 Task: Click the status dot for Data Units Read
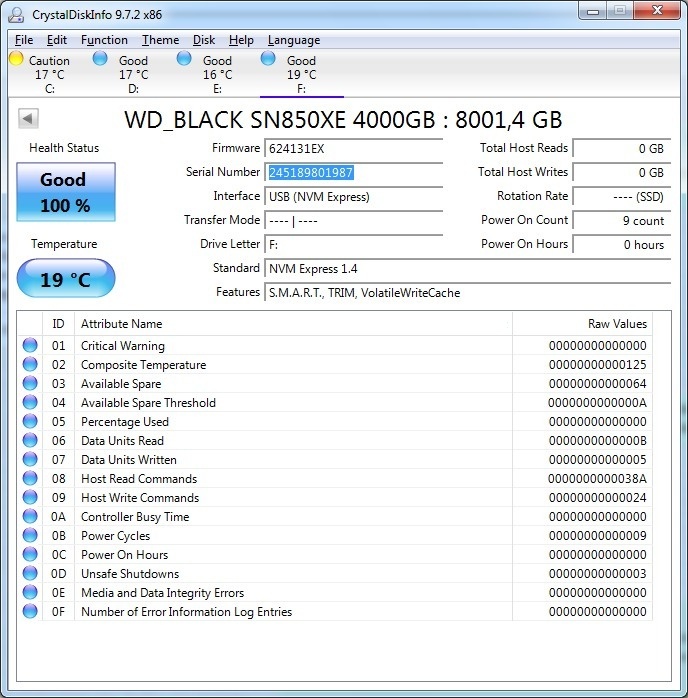tap(30, 440)
